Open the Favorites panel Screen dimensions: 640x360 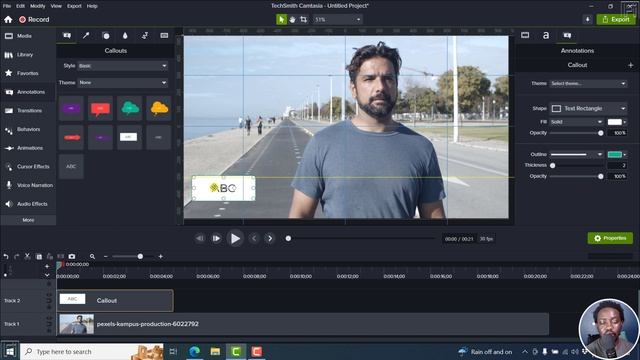[28, 73]
